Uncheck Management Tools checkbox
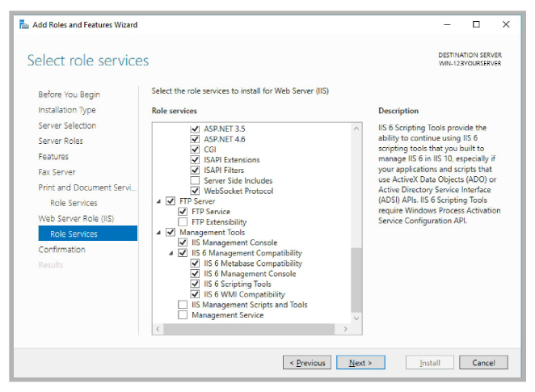 click(171, 232)
